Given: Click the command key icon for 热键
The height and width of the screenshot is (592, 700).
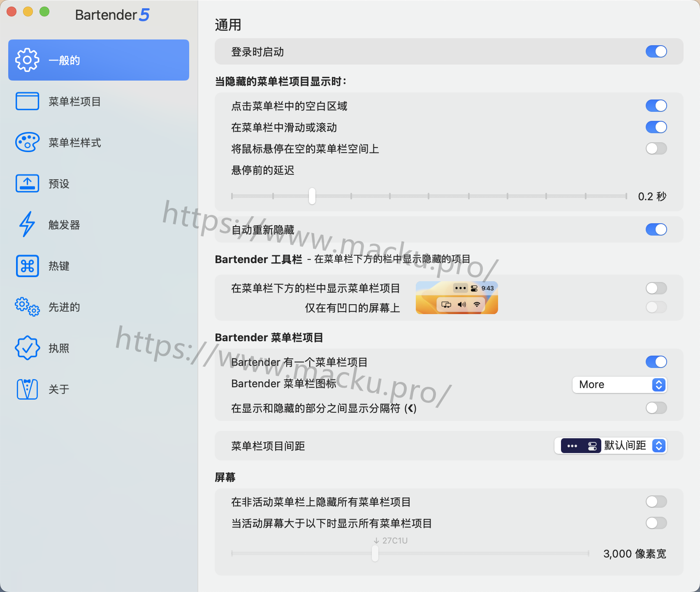Looking at the screenshot, I should [27, 266].
